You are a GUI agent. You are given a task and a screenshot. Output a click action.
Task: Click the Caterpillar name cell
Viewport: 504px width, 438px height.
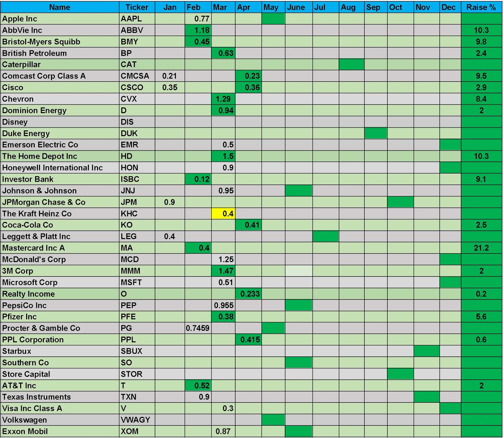[x=60, y=65]
